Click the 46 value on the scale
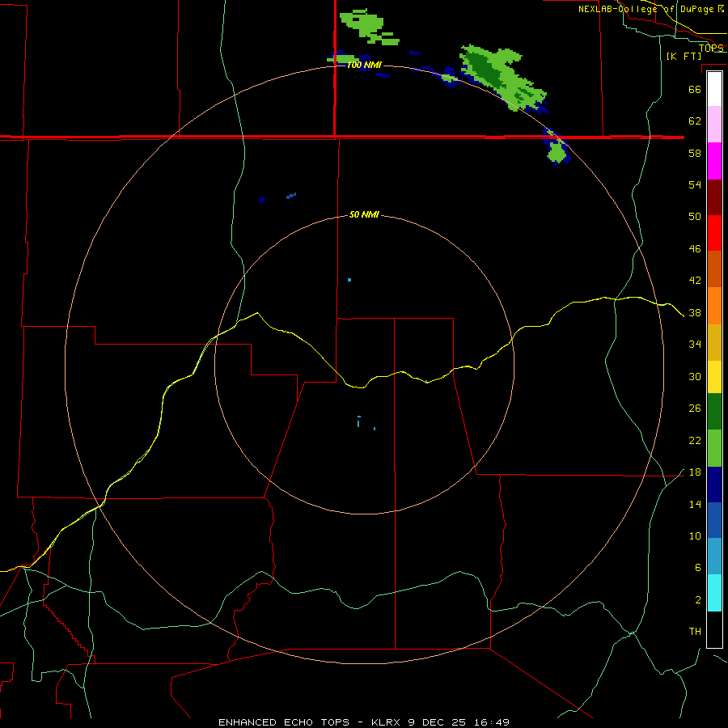728x728 pixels. tap(695, 249)
